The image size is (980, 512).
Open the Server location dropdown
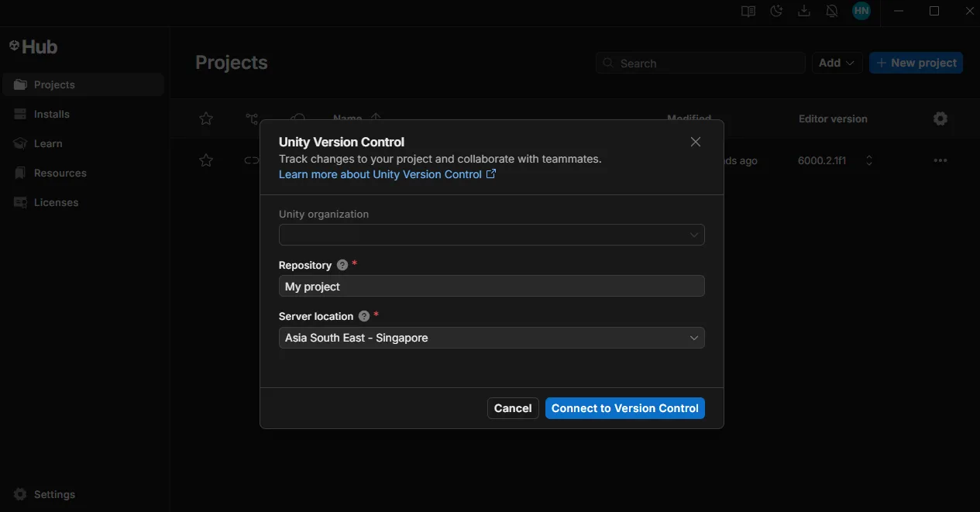pos(491,338)
